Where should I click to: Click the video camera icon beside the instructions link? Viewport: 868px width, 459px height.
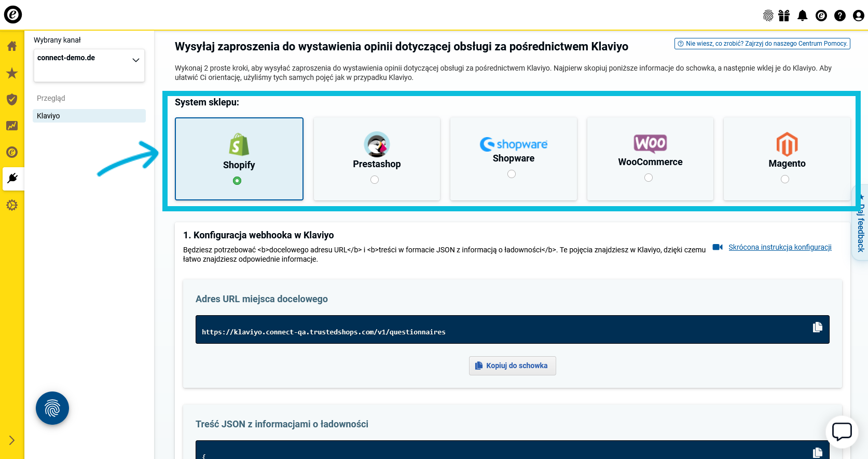click(718, 247)
